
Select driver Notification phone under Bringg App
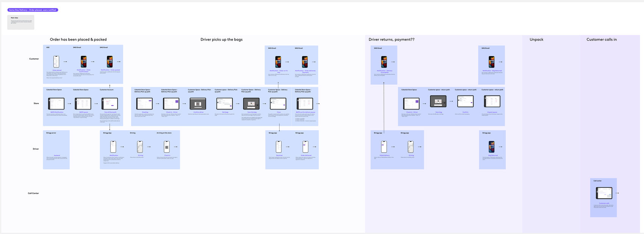click(113, 147)
